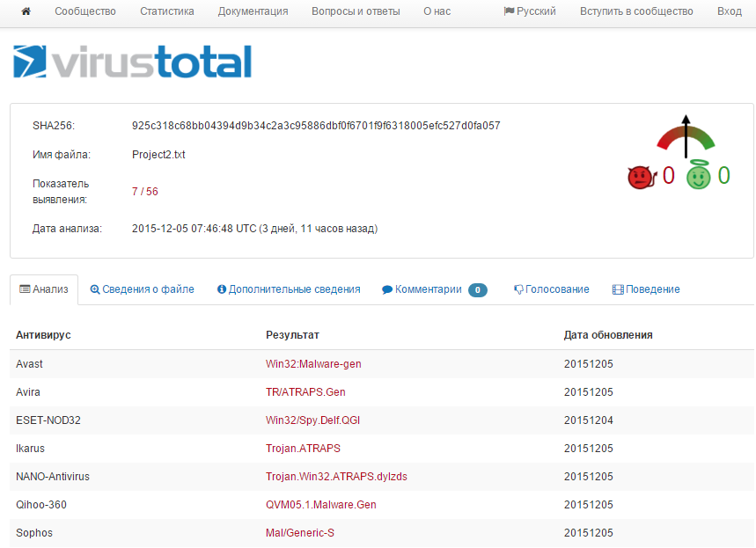Switch to the Дополнительные сведения tab
Viewport: 756px width, 548px height.
coord(289,289)
